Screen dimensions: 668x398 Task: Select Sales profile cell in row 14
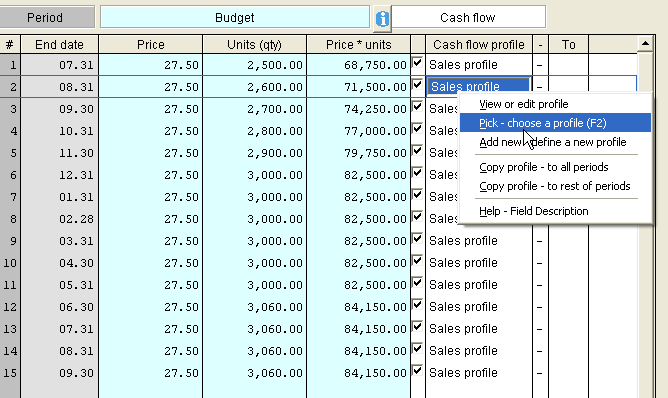(x=479, y=351)
